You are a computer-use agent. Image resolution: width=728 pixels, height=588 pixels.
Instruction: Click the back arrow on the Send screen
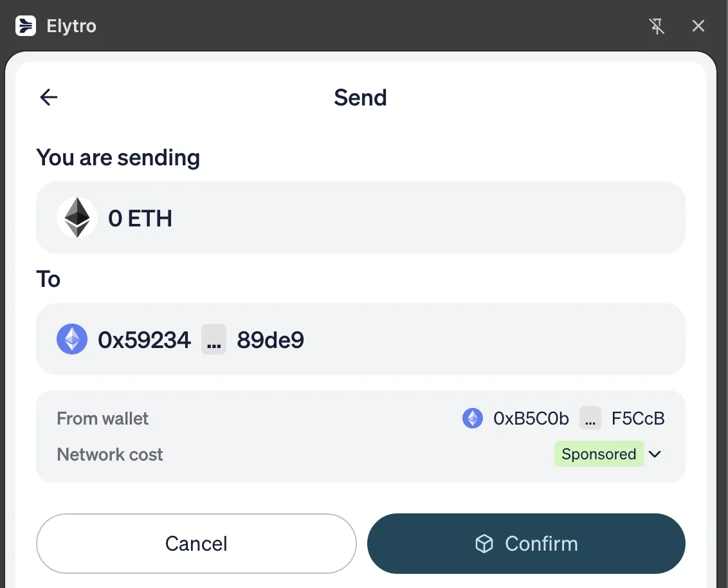(x=48, y=96)
